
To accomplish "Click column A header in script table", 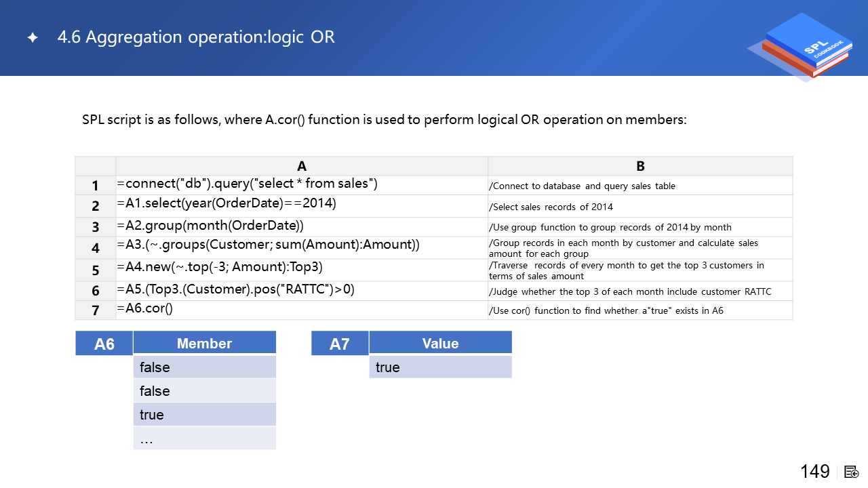I will 302,166.
